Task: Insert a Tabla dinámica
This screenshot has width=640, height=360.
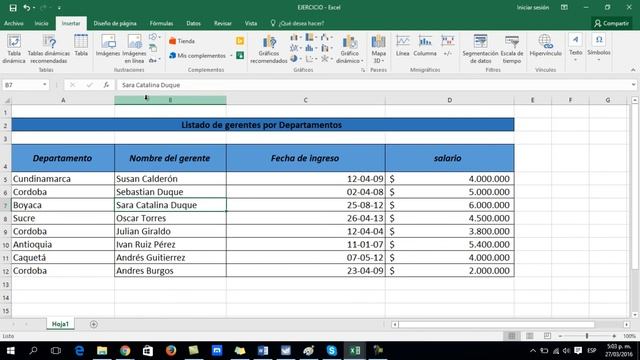Action: tap(14, 49)
